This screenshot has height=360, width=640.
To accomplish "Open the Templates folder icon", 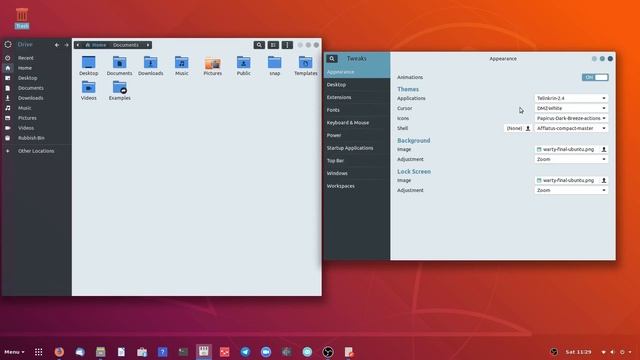I will coord(306,66).
